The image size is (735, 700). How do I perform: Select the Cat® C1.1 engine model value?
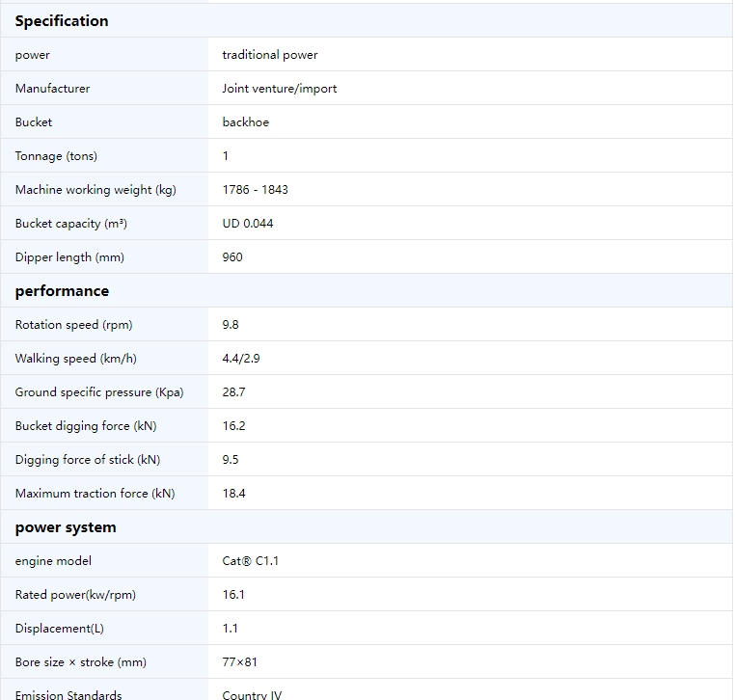[251, 560]
